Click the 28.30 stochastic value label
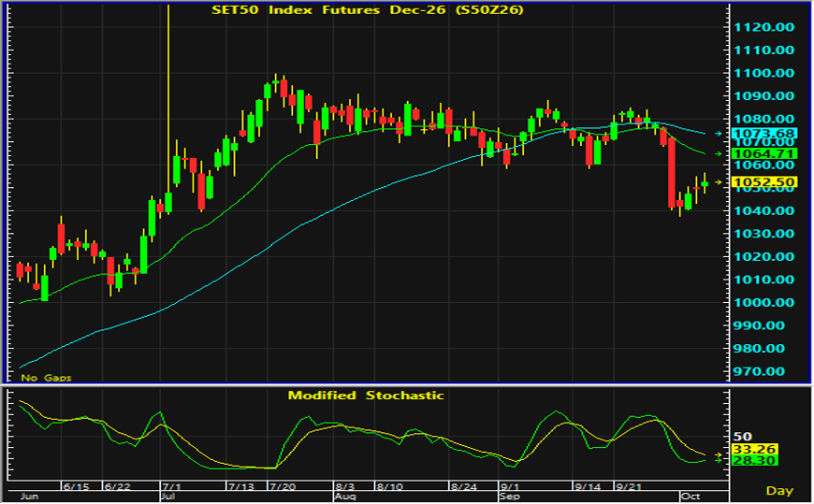 (x=754, y=460)
